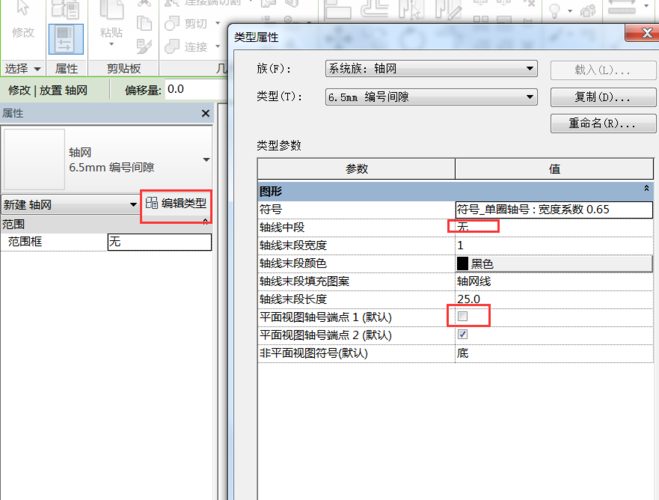Viewport: 659px width, 500px height.
Task: Expand the 选择 panel dropdown
Action: click(37, 69)
